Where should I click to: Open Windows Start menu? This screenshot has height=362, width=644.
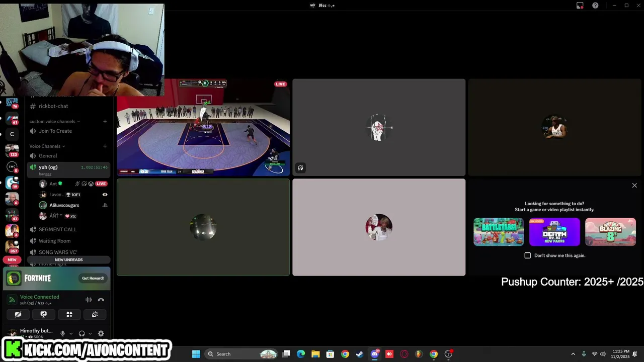pyautogui.click(x=196, y=354)
